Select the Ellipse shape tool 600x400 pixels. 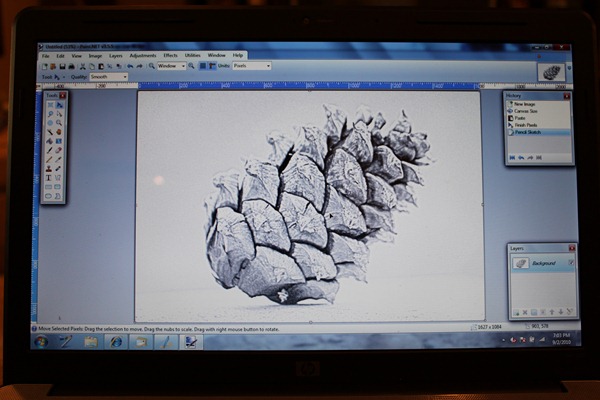(x=49, y=196)
